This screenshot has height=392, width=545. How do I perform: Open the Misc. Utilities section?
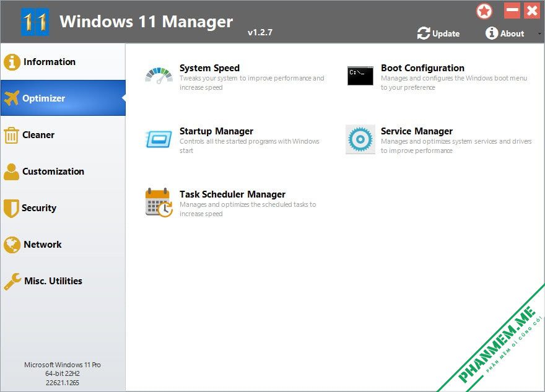63,281
